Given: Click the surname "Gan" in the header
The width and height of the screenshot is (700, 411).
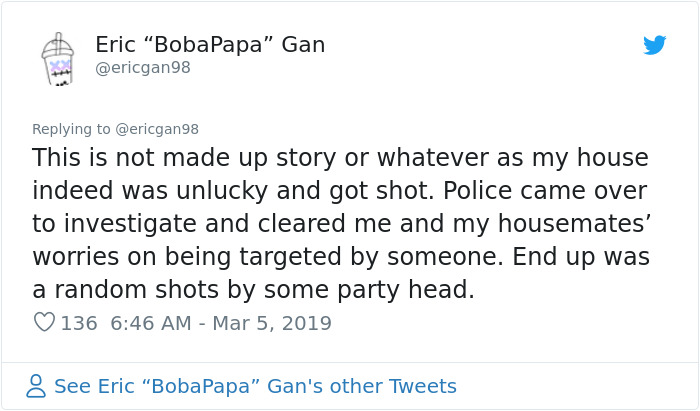Looking at the screenshot, I should [303, 45].
